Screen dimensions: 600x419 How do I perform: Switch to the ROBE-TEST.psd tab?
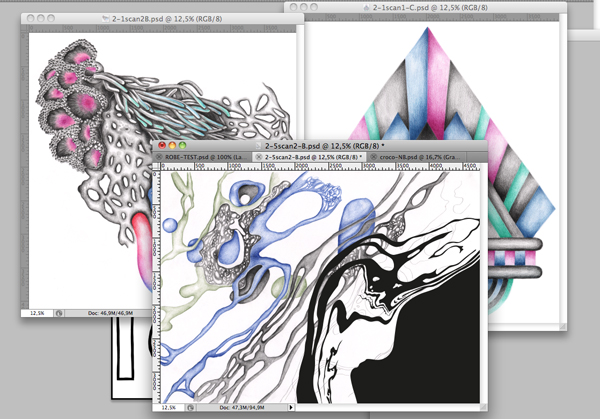pos(202,157)
